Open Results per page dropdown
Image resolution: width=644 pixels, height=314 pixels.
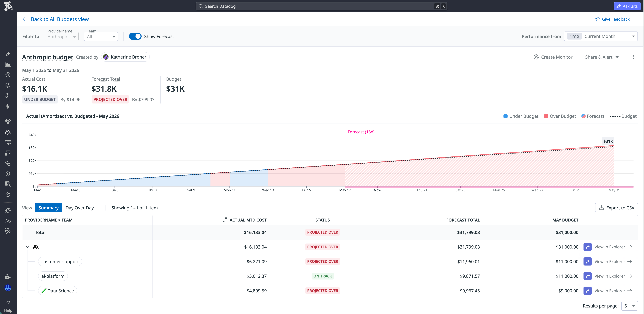tap(629, 306)
